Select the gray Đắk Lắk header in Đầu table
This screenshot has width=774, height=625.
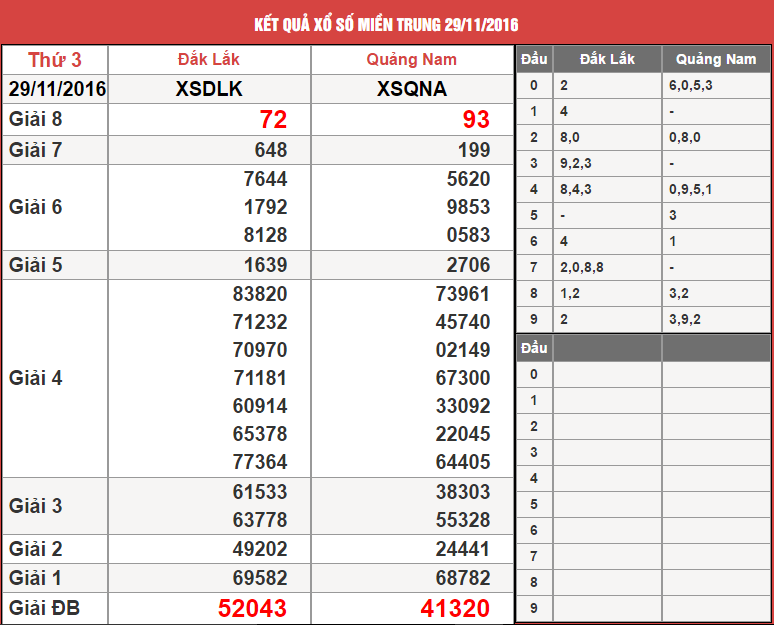(607, 59)
